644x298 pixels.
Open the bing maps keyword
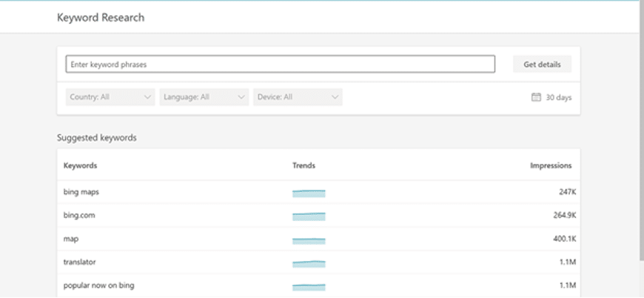pos(81,192)
